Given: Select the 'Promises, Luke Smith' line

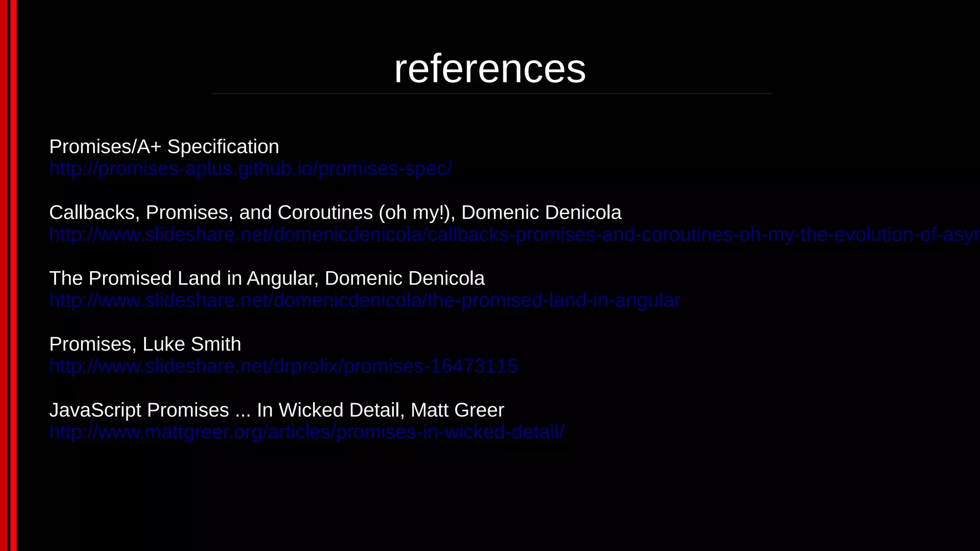Looking at the screenshot, I should [145, 344].
